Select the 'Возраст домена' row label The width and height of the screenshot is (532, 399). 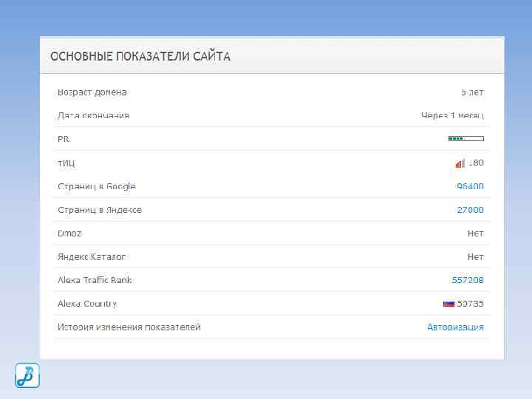(92, 92)
